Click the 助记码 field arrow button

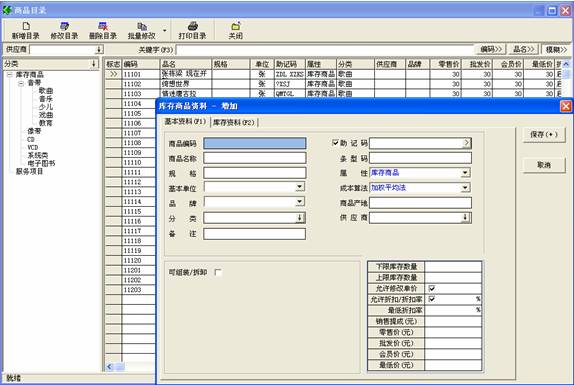tap(466, 143)
